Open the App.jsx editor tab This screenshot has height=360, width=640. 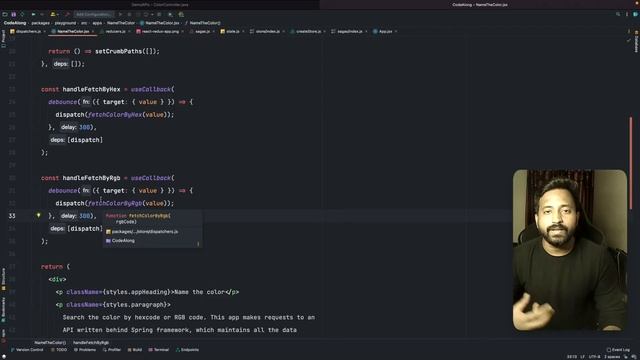click(385, 31)
